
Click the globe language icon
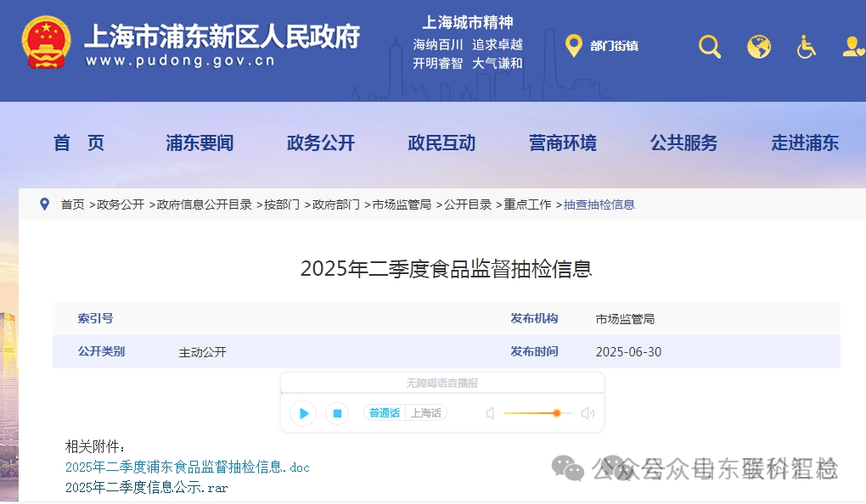[x=759, y=47]
